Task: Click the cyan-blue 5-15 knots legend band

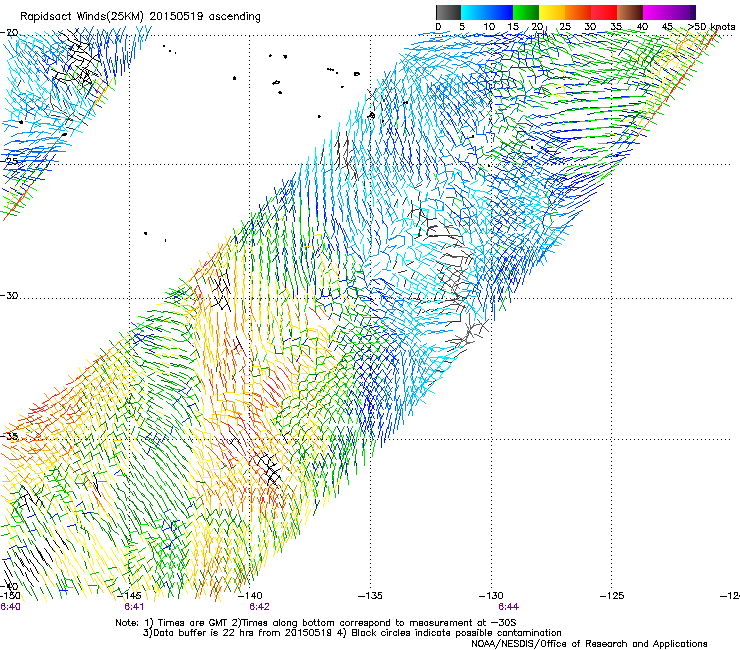Action: [x=487, y=12]
